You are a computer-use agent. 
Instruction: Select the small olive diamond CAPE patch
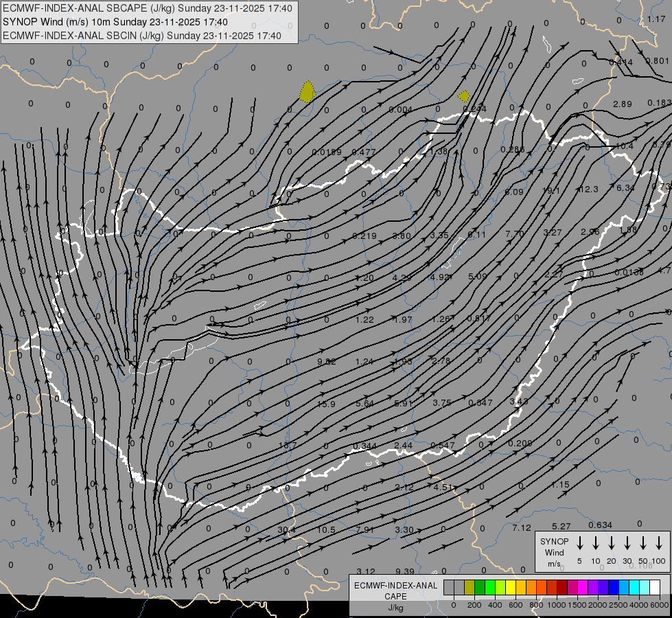[464, 96]
